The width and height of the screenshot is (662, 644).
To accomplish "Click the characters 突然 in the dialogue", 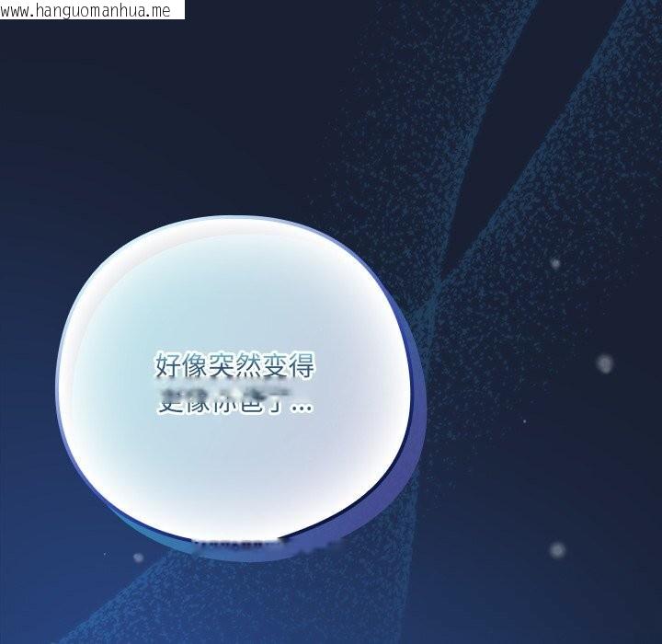I will (234, 366).
